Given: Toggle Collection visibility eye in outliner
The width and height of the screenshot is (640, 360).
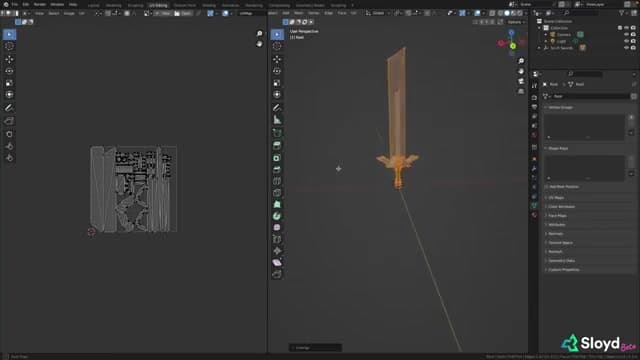Looking at the screenshot, I should (x=626, y=28).
